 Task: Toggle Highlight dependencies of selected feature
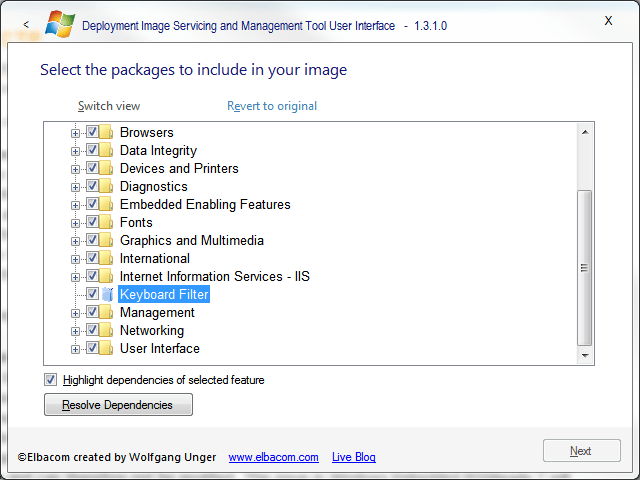click(x=51, y=380)
